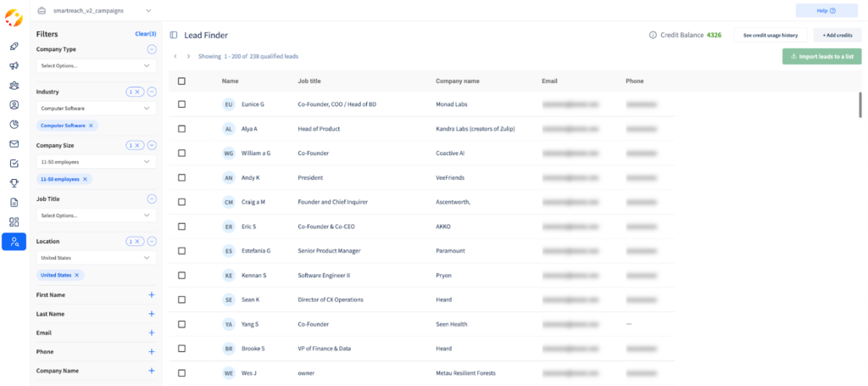Open the Job Title select options dropdown
Screen dimensions: 868x386
[x=96, y=215]
